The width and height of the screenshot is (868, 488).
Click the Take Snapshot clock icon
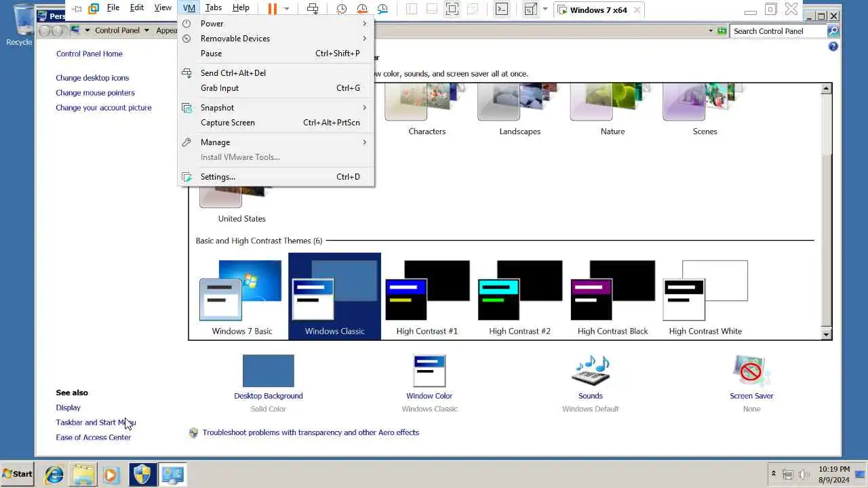pyautogui.click(x=342, y=9)
